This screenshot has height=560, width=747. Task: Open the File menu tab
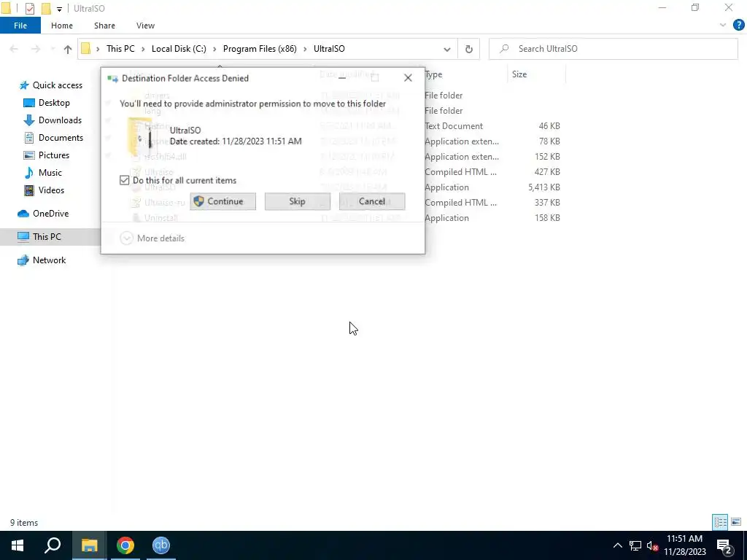[x=20, y=26]
